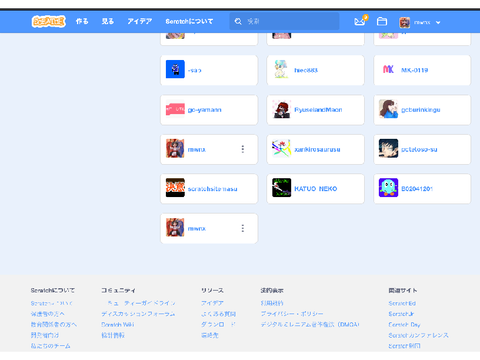Screen dimensions: 480x360
Task: Open the My Stuff folder icon
Action: pyautogui.click(x=382, y=22)
